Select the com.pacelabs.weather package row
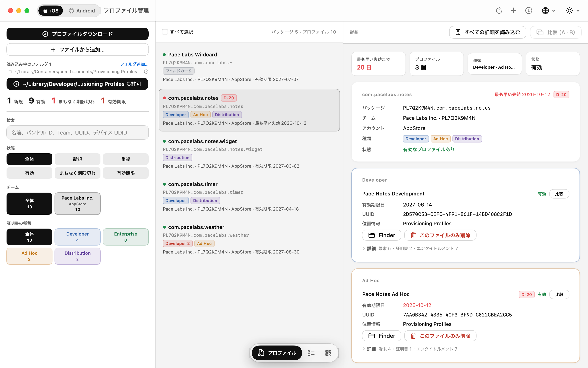This screenshot has width=588, height=368. tap(249, 239)
